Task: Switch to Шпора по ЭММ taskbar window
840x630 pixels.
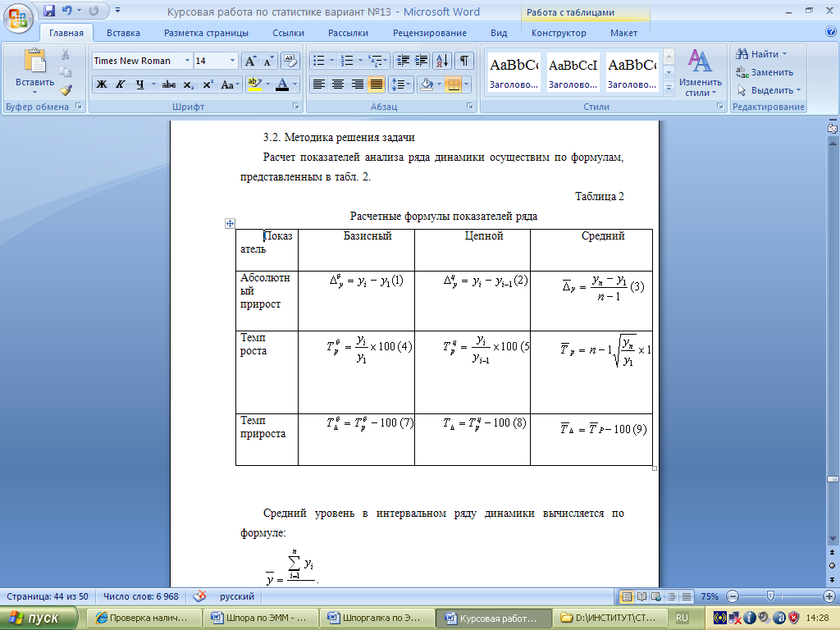Action: click(x=260, y=618)
